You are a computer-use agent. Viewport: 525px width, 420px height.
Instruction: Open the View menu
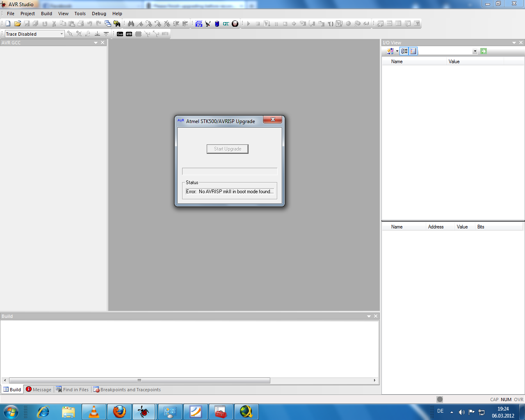[63, 14]
